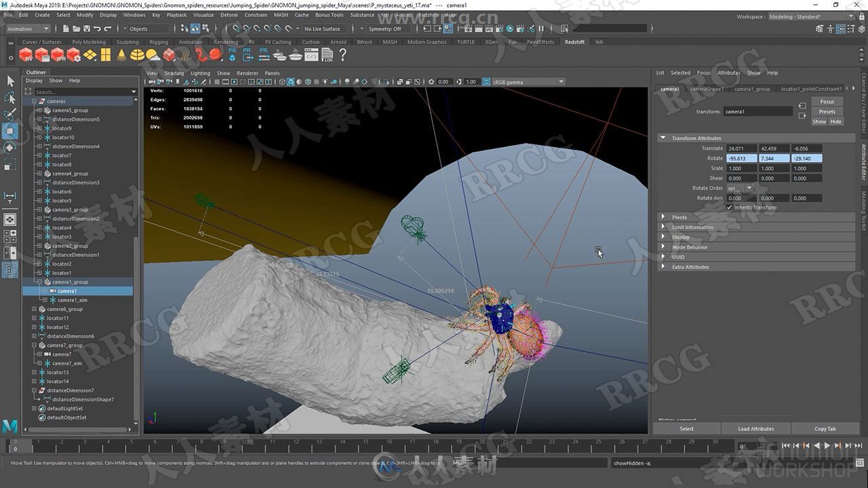This screenshot has width=868, height=488.
Task: Click the Focus button
Action: pyautogui.click(x=827, y=102)
